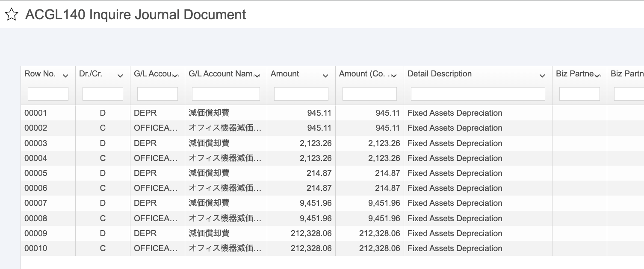Open Detail Description column dropdown arrow
The height and width of the screenshot is (269, 644).
coord(542,76)
